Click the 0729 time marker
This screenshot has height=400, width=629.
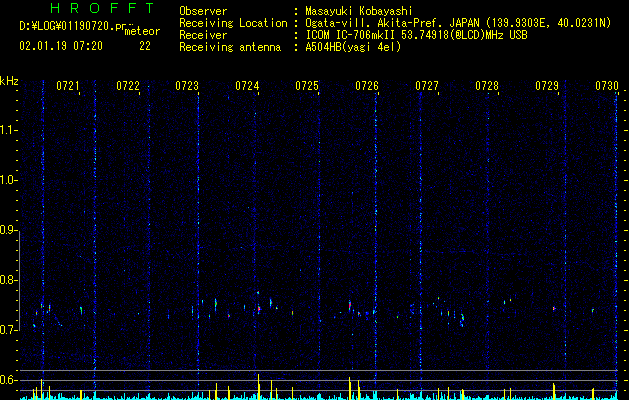[547, 86]
